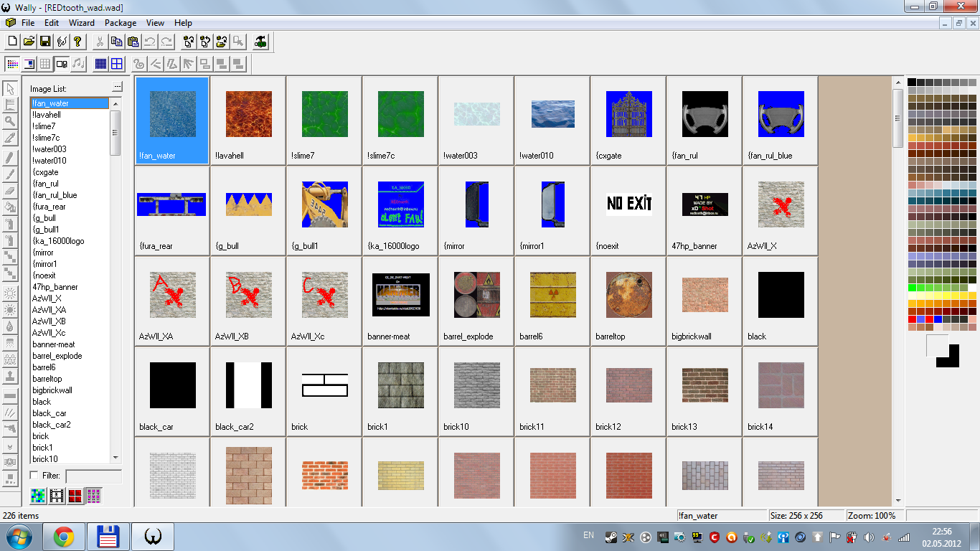Toggle the color palette toolbar button

(x=12, y=64)
